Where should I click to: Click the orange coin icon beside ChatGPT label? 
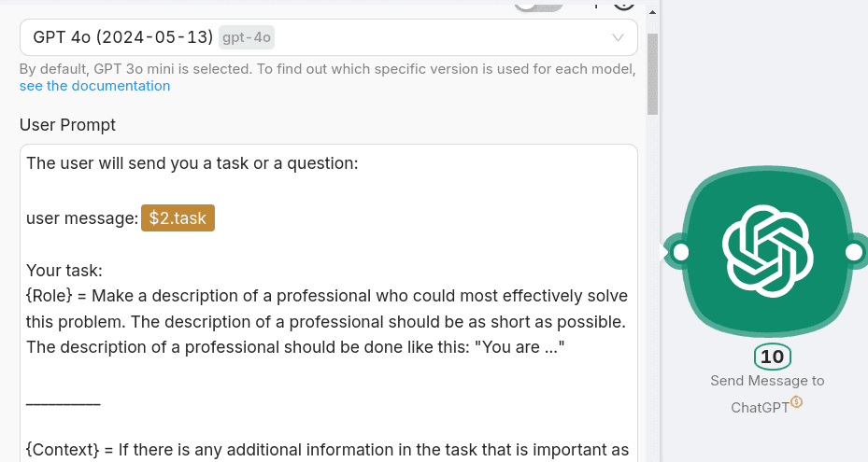coord(796,402)
